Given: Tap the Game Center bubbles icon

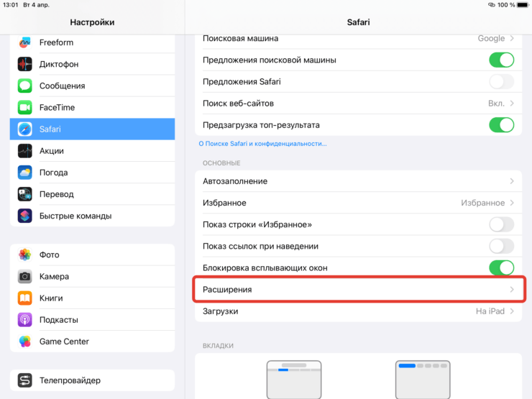Looking at the screenshot, I should [x=24, y=341].
